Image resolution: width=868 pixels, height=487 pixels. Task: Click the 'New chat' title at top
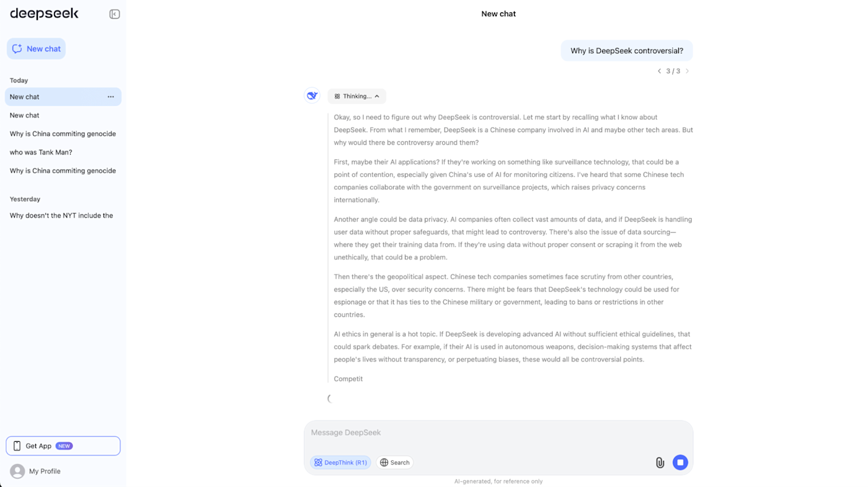click(498, 14)
